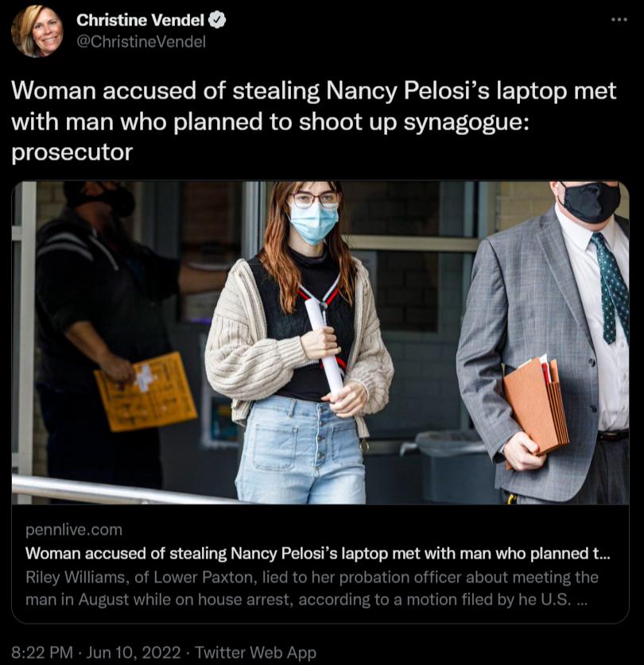Image resolution: width=644 pixels, height=665 pixels.
Task: Click the Twitter Web App source label
Action: pos(255,651)
